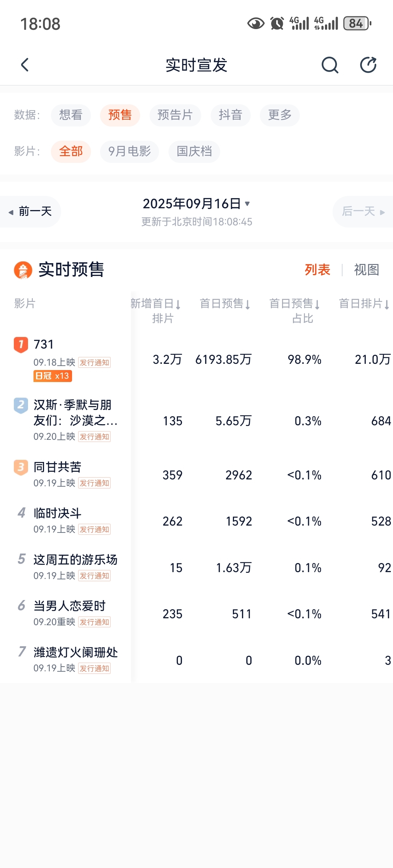This screenshot has height=868, width=393.
Task: Open the 这周五的游乐场 movie row
Action: point(196,568)
